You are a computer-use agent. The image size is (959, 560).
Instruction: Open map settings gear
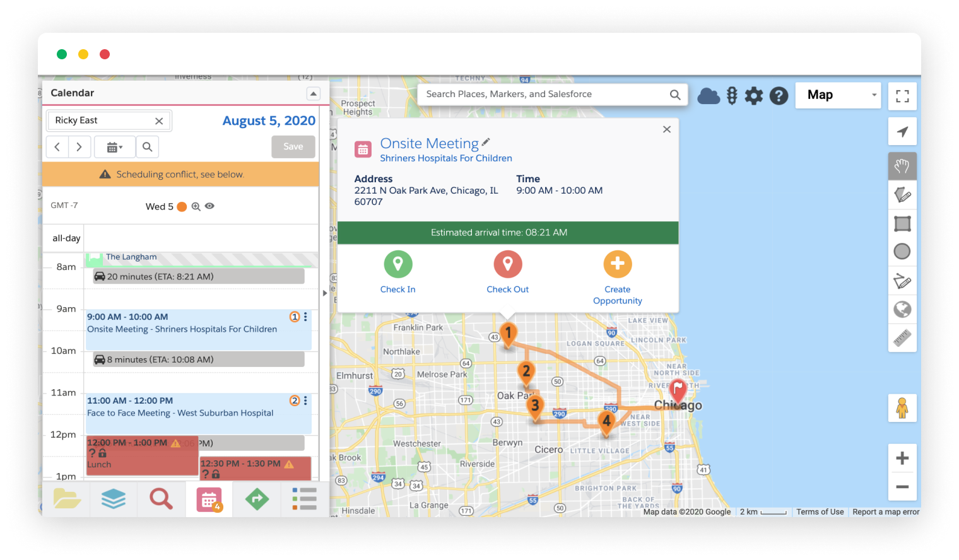(754, 96)
